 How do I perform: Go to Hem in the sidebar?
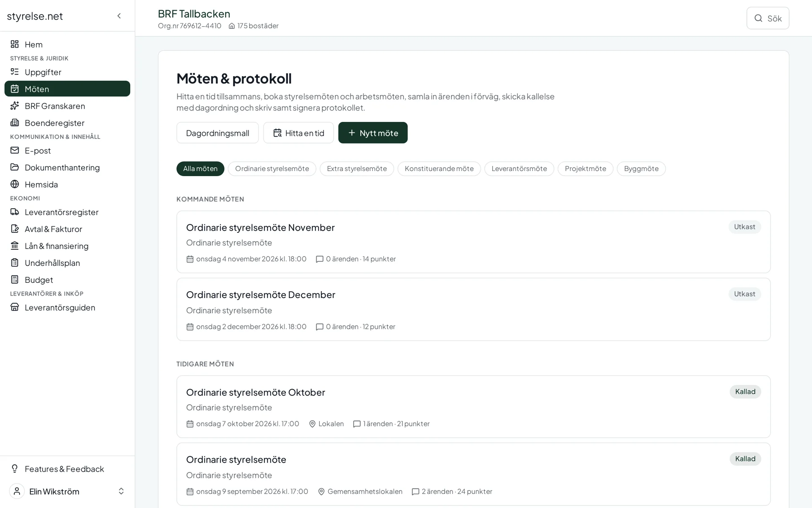pos(67,44)
